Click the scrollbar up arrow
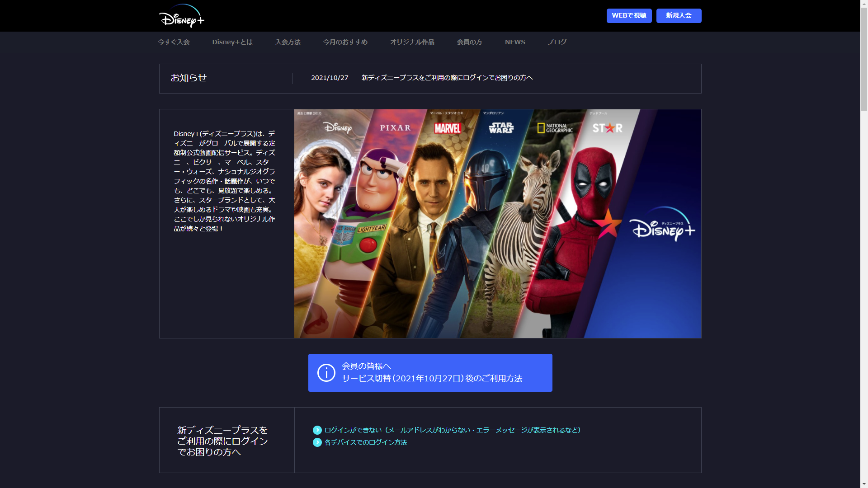 (x=864, y=3)
